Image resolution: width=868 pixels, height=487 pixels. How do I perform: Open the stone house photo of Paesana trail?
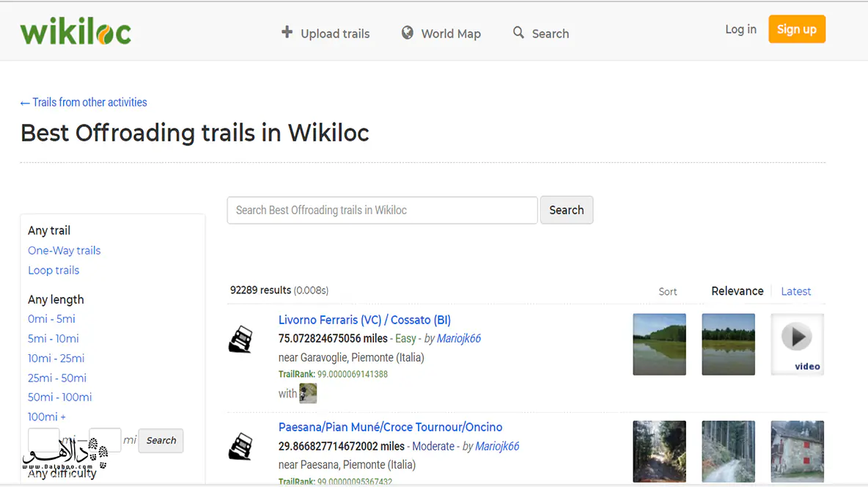(x=797, y=452)
